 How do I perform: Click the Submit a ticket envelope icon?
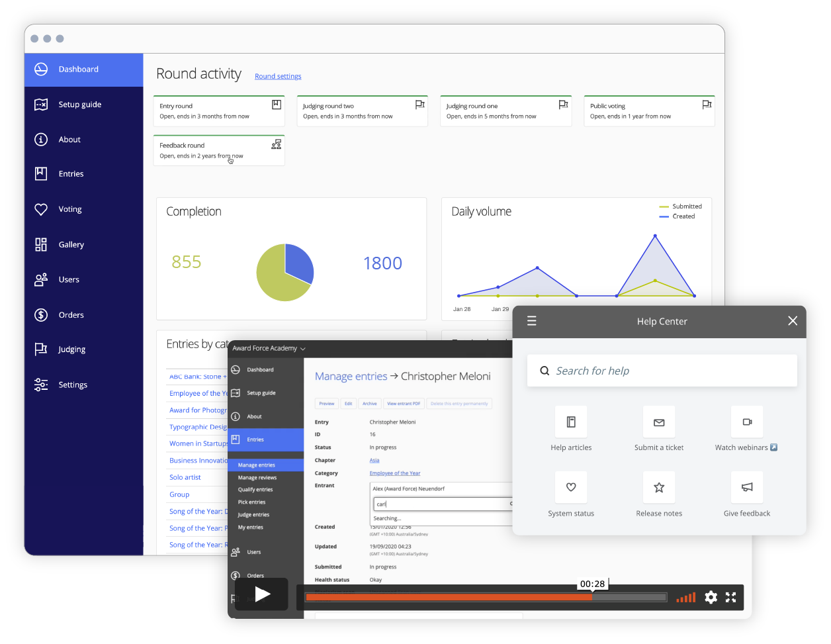click(659, 421)
